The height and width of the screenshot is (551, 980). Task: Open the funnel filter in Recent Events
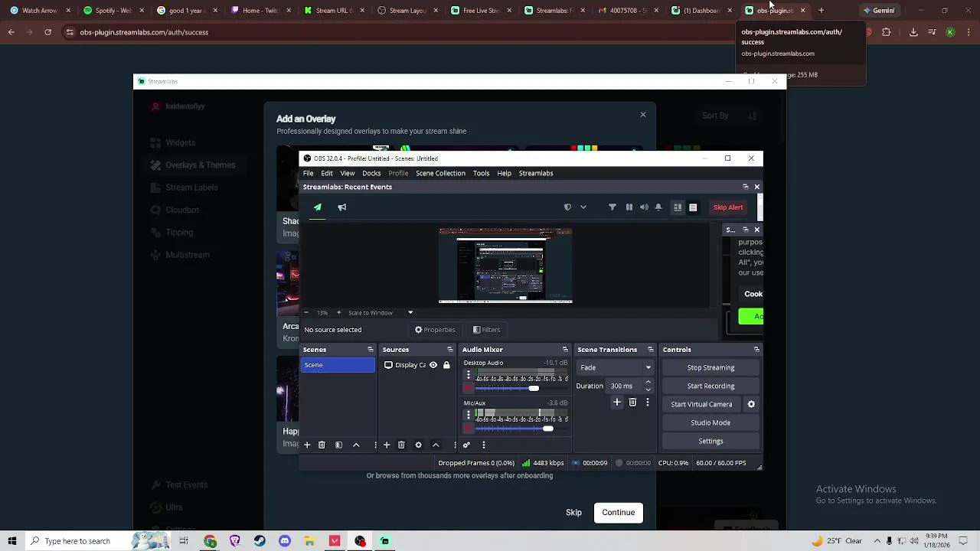pos(612,207)
